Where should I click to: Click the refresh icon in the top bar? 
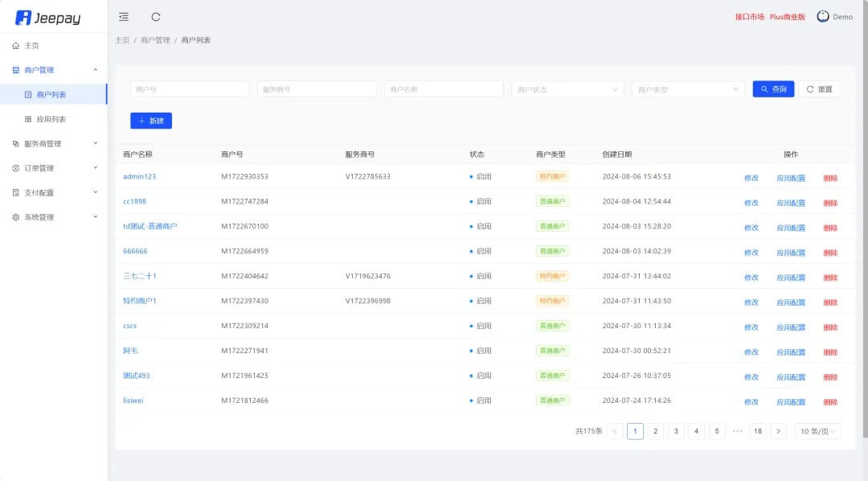[156, 17]
